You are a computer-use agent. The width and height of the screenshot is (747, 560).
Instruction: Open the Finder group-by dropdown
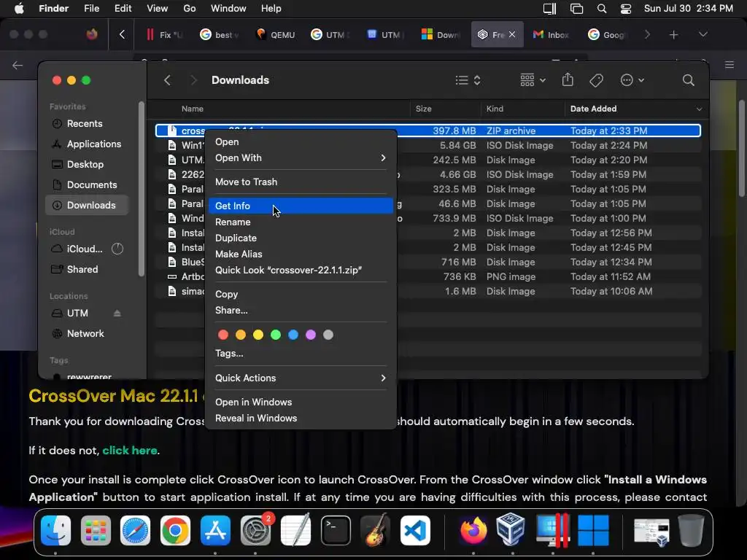[x=533, y=80]
